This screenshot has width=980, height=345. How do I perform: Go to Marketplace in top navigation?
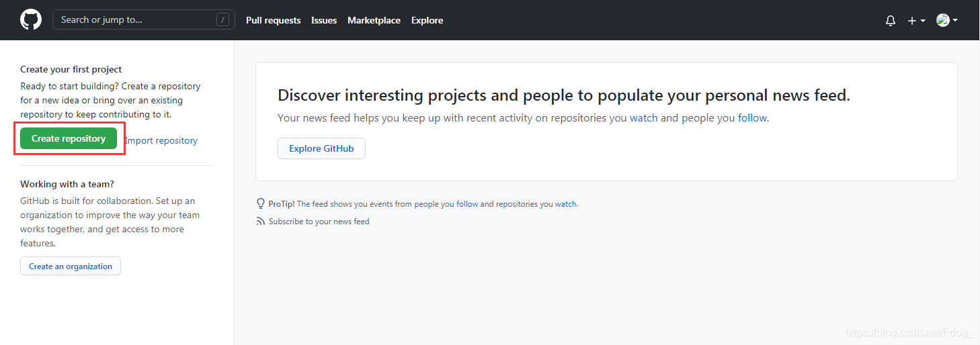point(374,20)
